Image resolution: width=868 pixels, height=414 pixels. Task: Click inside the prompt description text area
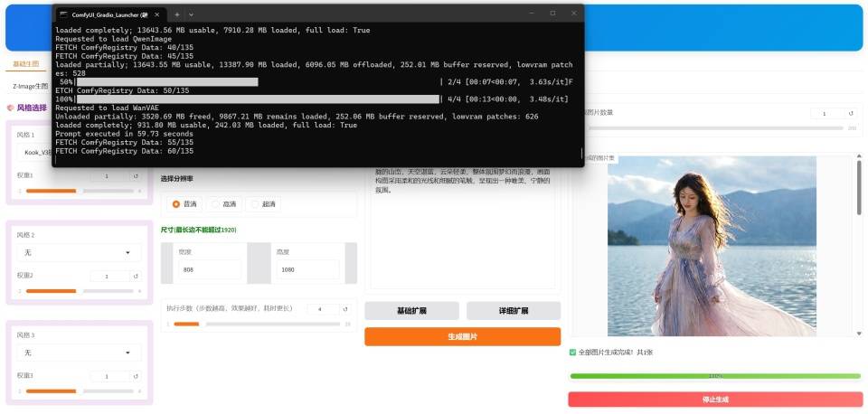point(463,228)
